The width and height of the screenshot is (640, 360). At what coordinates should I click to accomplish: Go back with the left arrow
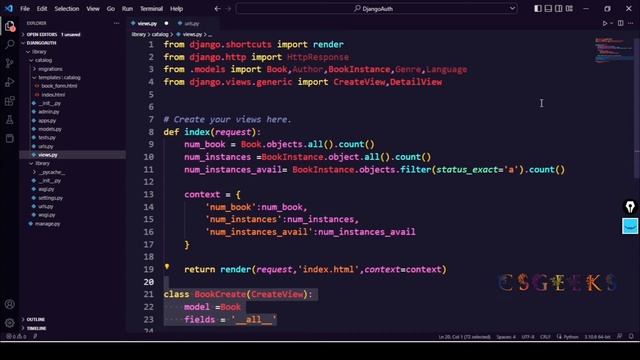point(217,9)
